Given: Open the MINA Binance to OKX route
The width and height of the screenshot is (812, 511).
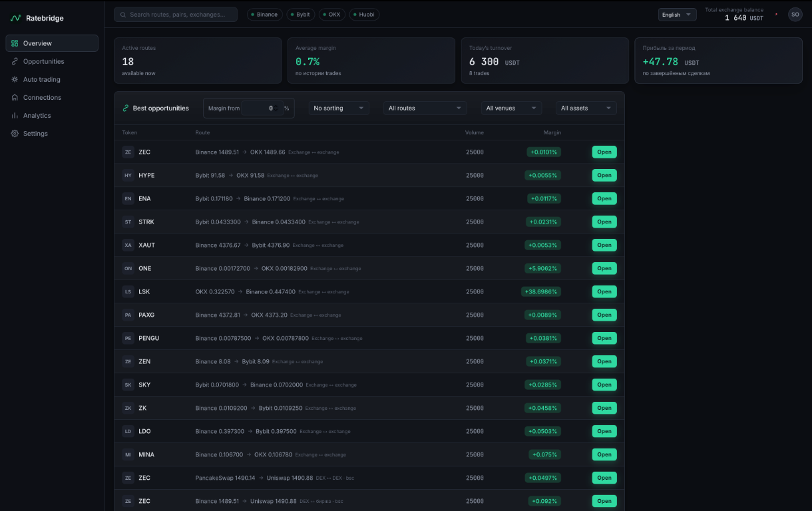Looking at the screenshot, I should (604, 454).
